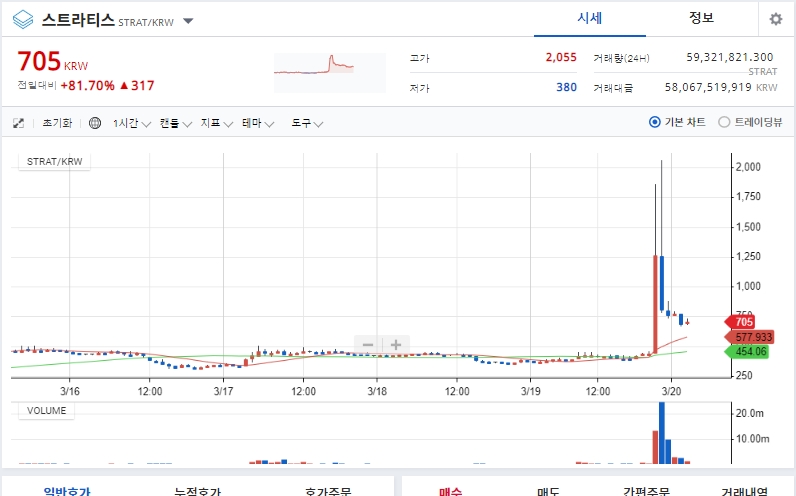Open the 간편주문 tab
The width and height of the screenshot is (796, 496).
click(646, 490)
